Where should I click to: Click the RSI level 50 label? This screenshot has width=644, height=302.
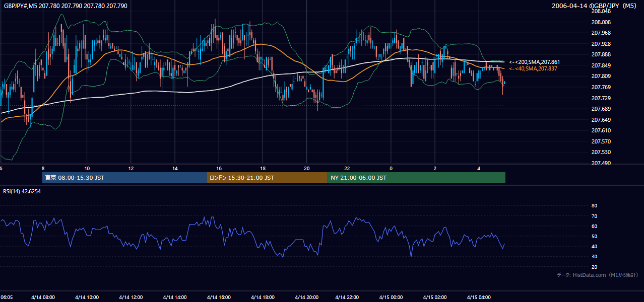(594, 236)
